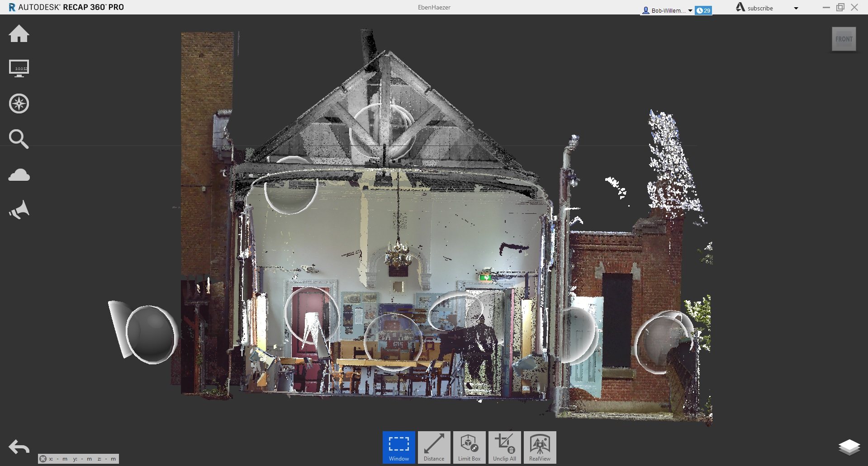
Task: Toggle the Limit Box tool
Action: click(469, 447)
